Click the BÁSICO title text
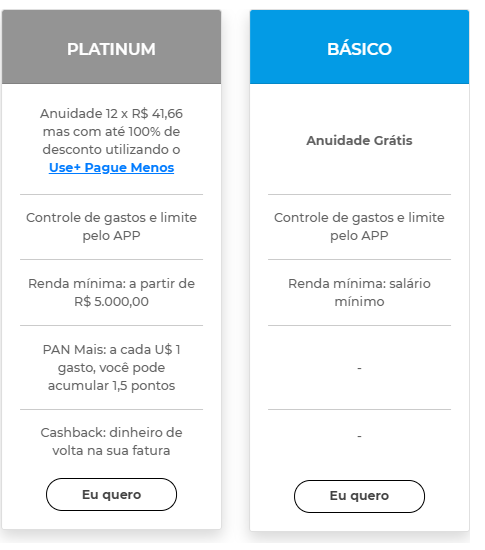Image resolution: width=485 pixels, height=550 pixels. point(359,48)
